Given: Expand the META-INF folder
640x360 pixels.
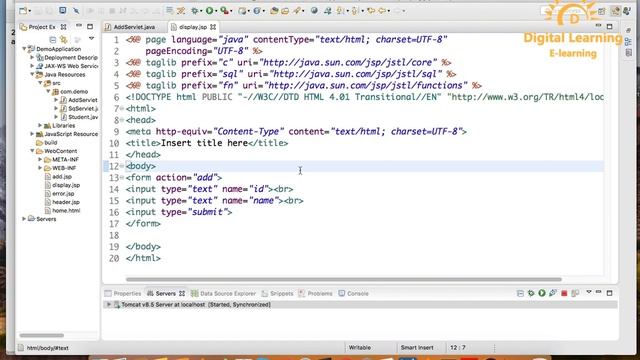Looking at the screenshot, I should pyautogui.click(x=40, y=160).
